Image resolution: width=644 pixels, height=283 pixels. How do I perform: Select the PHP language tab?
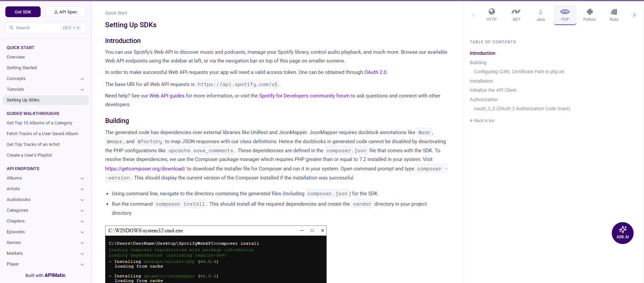(565, 15)
